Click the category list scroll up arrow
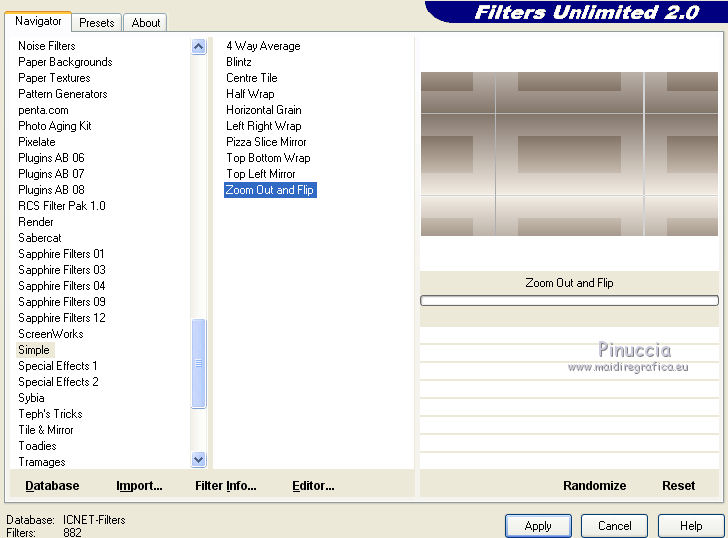The height and width of the screenshot is (538, 728). [199, 46]
